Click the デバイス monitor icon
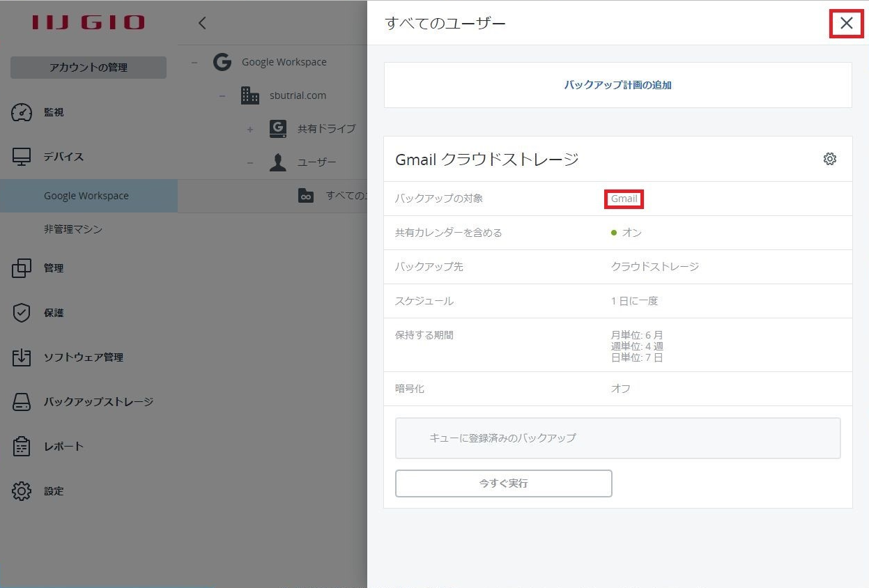The width and height of the screenshot is (869, 588). click(x=22, y=157)
